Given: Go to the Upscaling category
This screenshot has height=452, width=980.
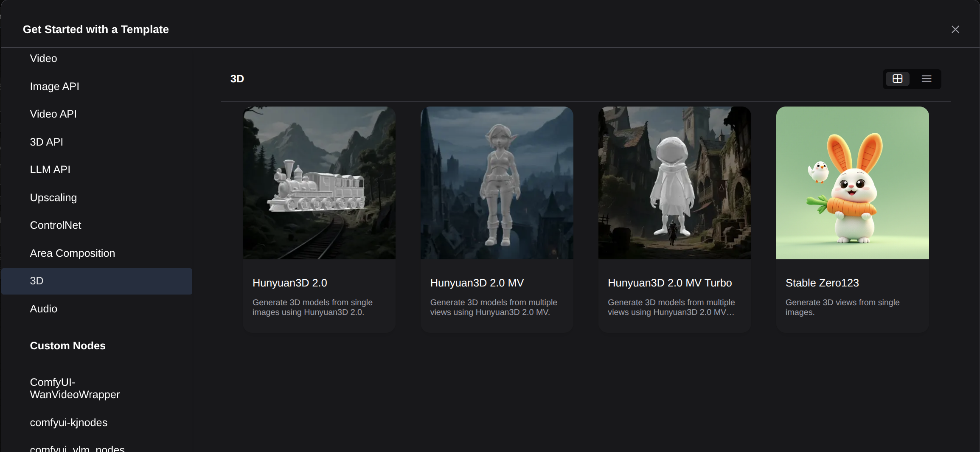Looking at the screenshot, I should point(97,198).
